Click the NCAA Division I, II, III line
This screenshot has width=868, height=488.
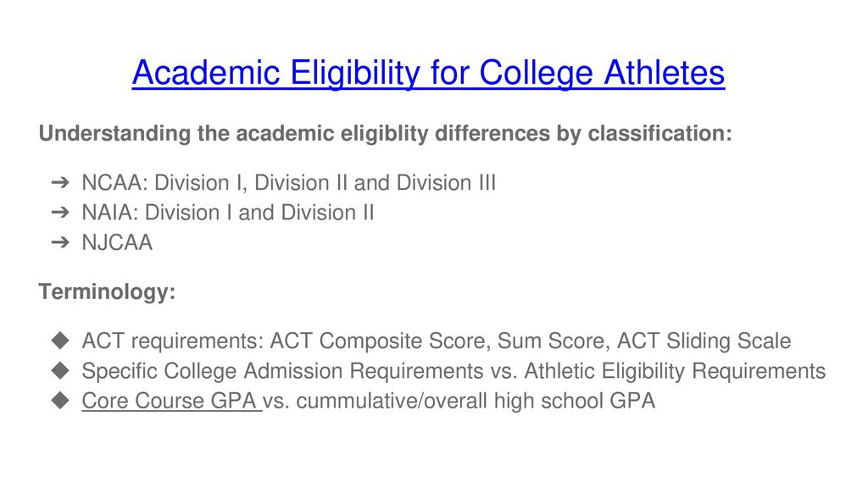click(x=288, y=183)
